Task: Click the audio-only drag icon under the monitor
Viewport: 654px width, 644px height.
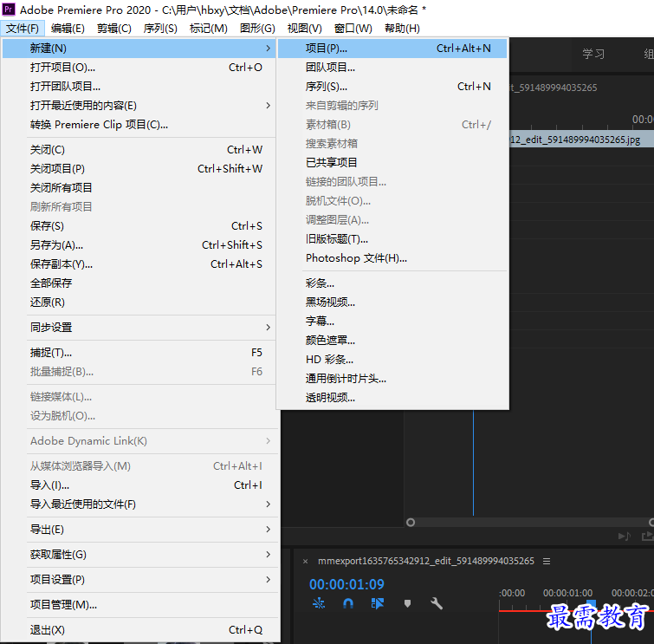Action: [x=624, y=536]
